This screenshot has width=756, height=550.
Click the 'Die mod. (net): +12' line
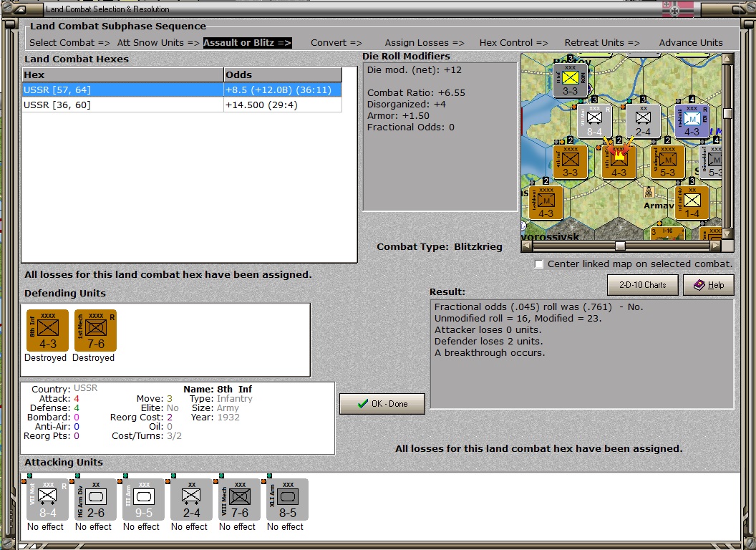[415, 70]
